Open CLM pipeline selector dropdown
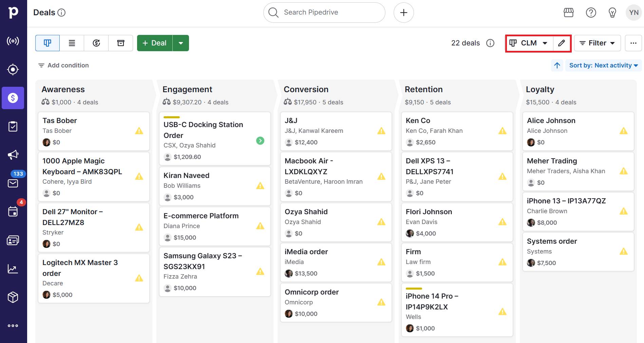The height and width of the screenshot is (343, 644). (x=529, y=43)
